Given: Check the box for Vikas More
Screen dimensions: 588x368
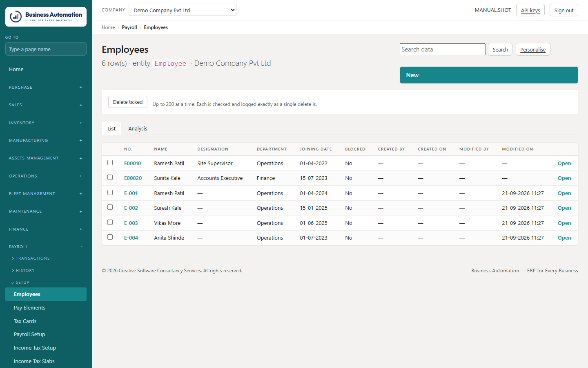Looking at the screenshot, I should [110, 222].
